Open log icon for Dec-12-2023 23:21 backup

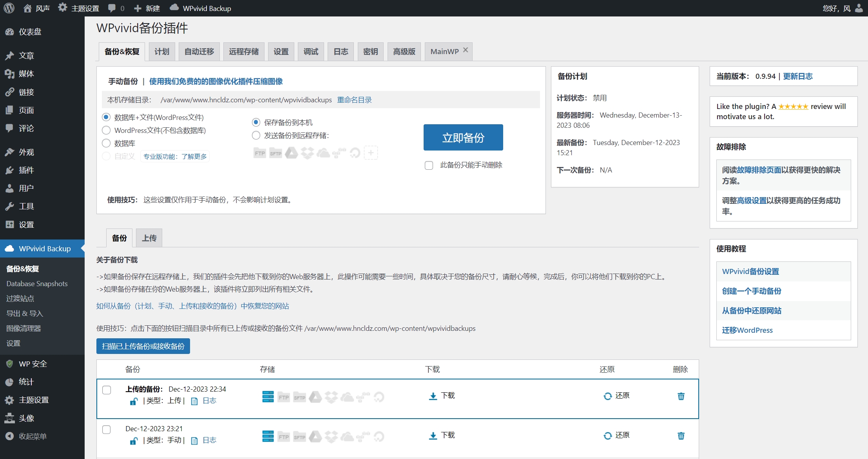pyautogui.click(x=194, y=441)
